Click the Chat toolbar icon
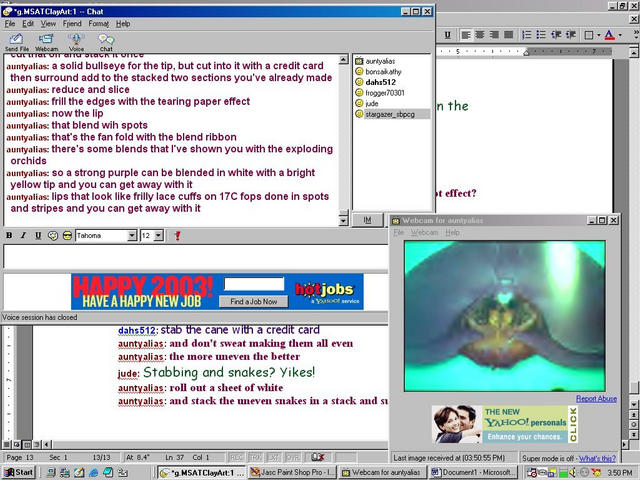Viewport: 640px width, 480px height. 106,42
